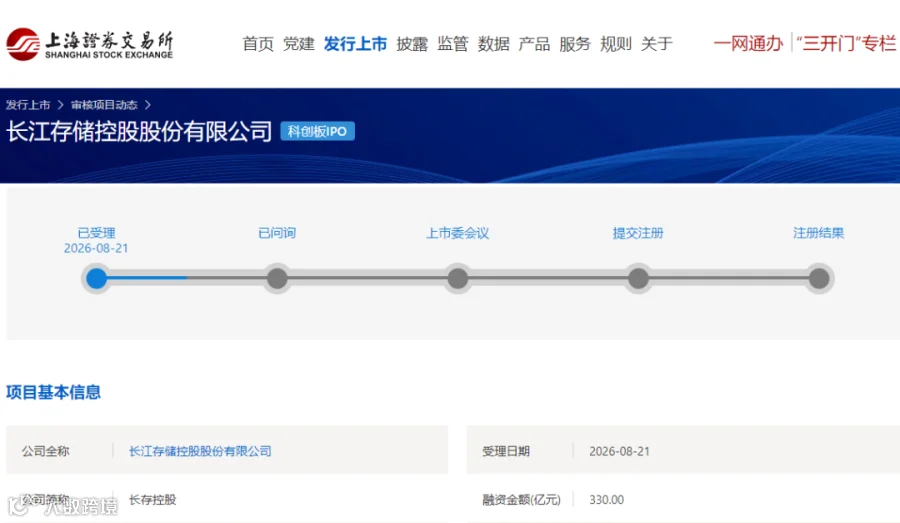Image resolution: width=900 pixels, height=523 pixels.
Task: Select the 上市委会议 progress node
Action: (457, 278)
